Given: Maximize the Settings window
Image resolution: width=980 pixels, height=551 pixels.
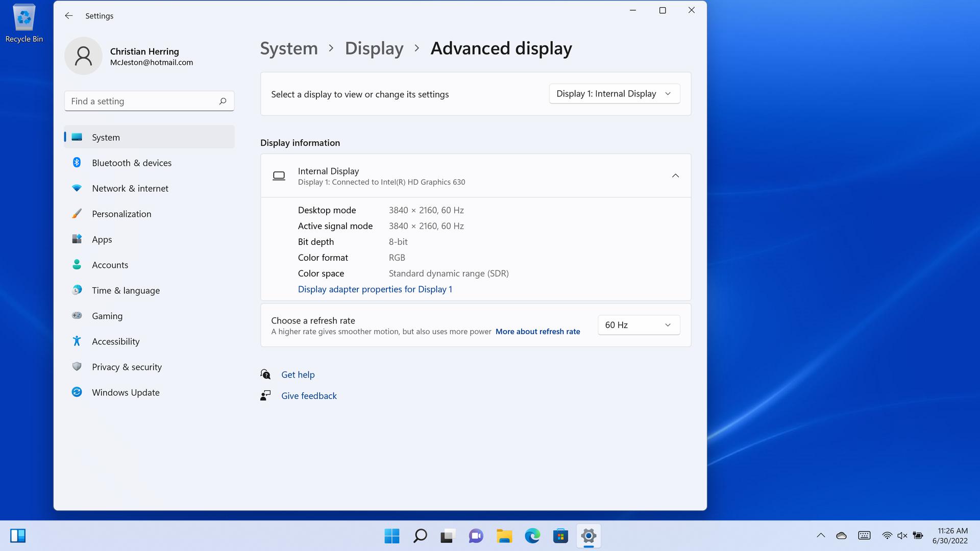Looking at the screenshot, I should [663, 10].
